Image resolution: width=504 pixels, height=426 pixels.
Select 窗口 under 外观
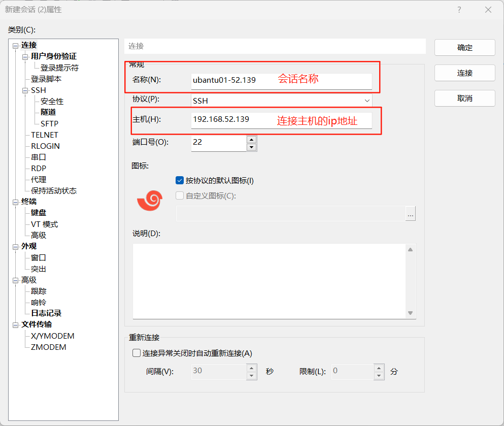coord(39,258)
